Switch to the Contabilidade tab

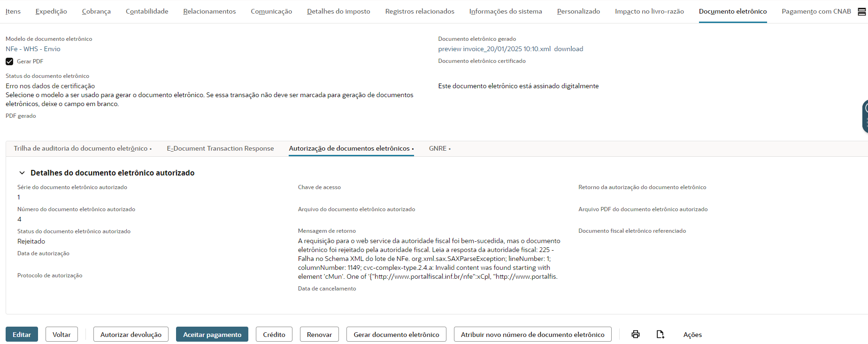click(x=147, y=11)
